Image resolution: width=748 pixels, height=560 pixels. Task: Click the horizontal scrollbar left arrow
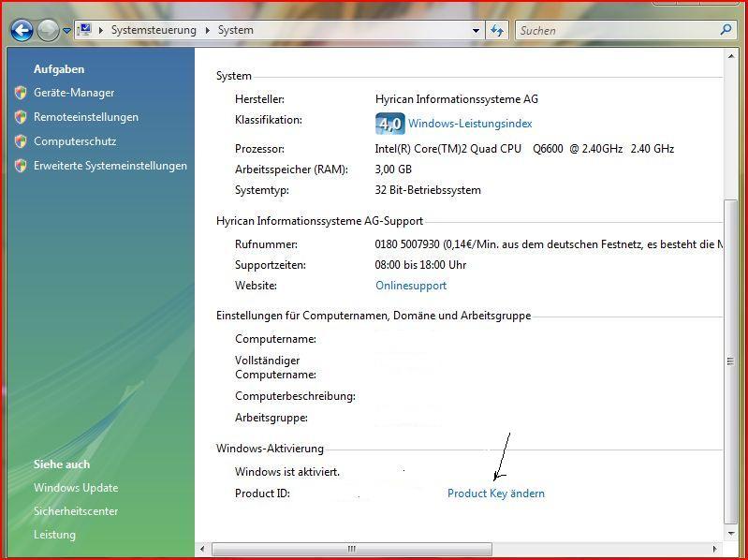202,549
